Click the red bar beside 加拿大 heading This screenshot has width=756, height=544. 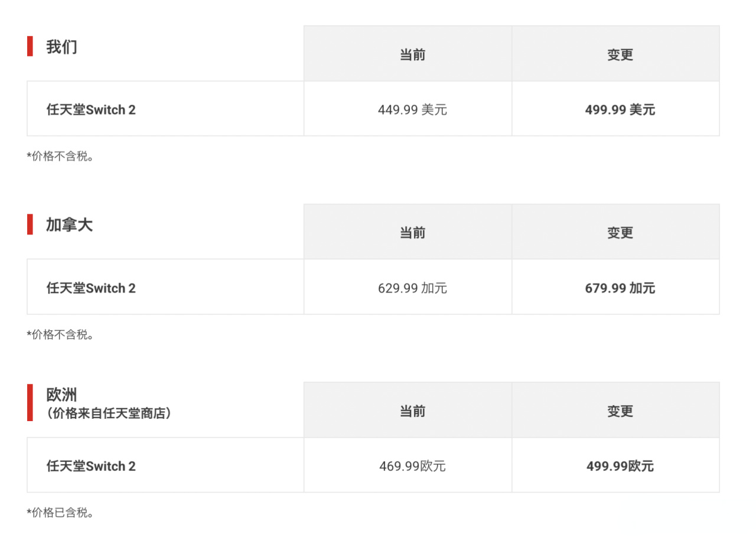click(30, 224)
